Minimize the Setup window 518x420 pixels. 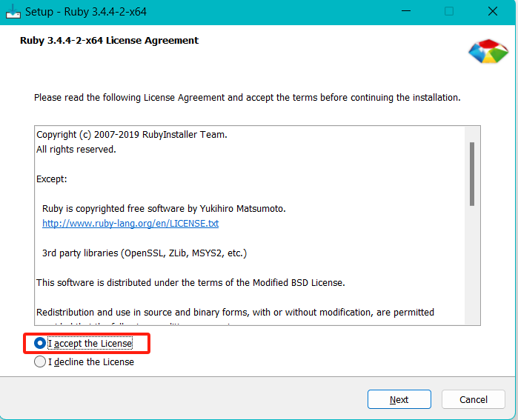click(406, 11)
